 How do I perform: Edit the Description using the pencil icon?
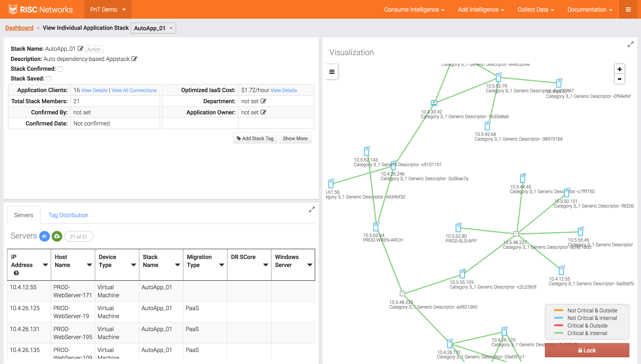(134, 59)
